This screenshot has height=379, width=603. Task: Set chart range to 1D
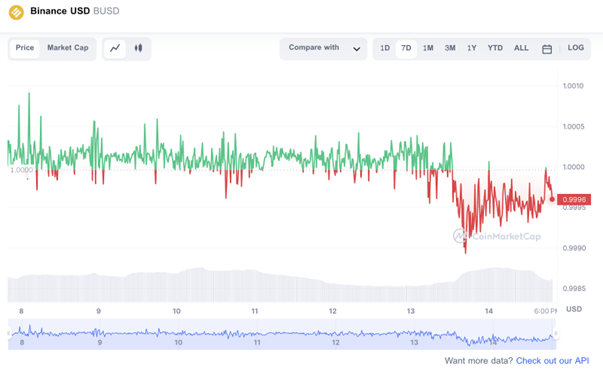tap(385, 48)
